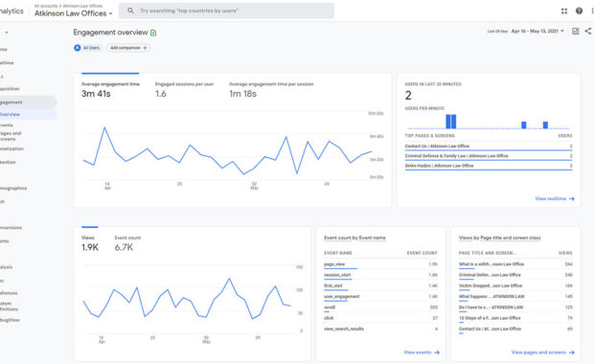Open Monetization in the sidebar

point(11,148)
